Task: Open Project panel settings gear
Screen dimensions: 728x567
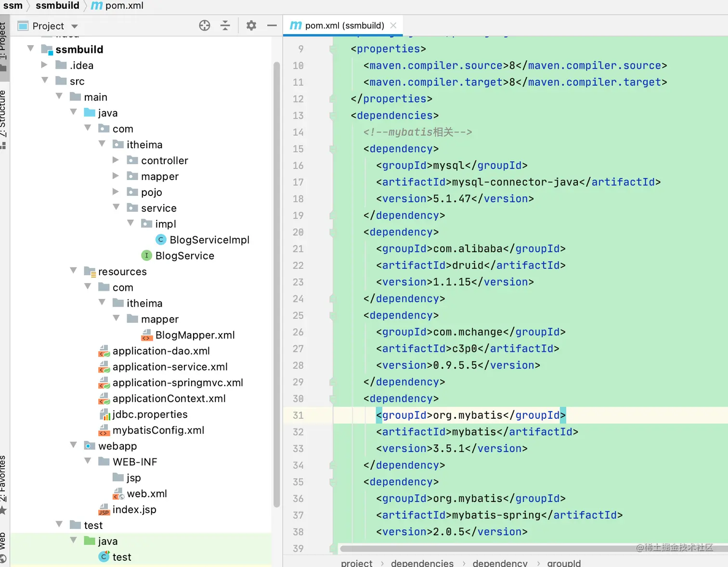Action: [251, 26]
